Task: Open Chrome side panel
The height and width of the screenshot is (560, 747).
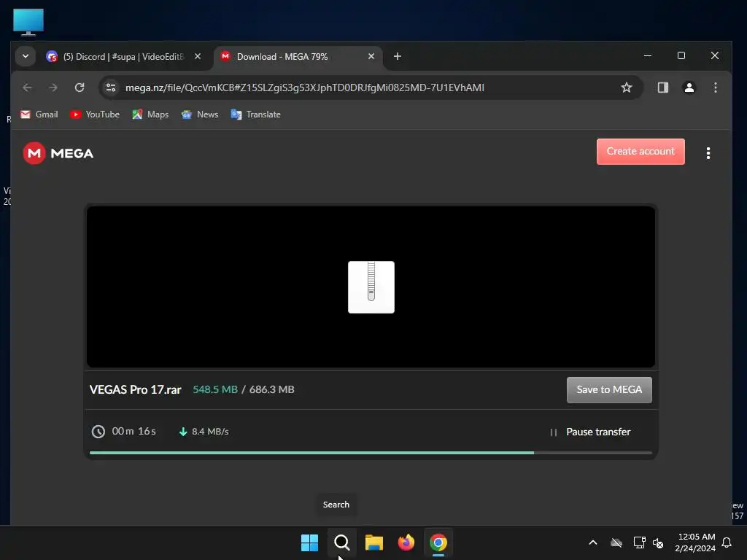Action: [662, 87]
